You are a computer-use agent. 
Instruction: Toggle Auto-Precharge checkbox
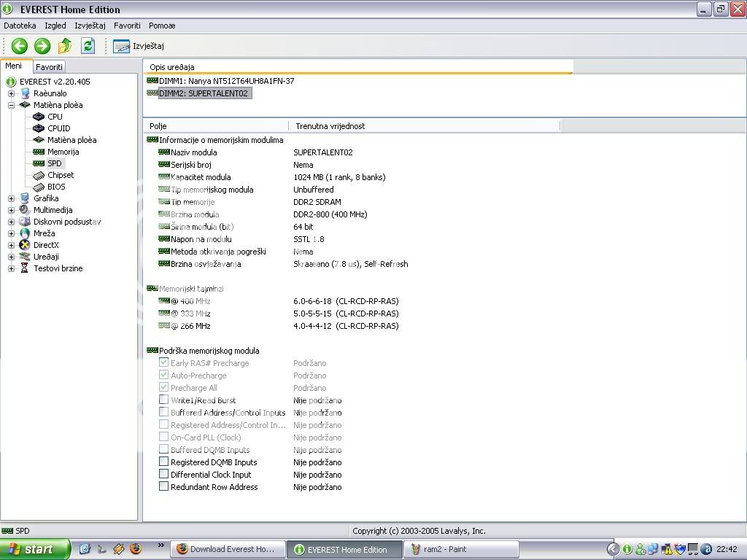163,375
